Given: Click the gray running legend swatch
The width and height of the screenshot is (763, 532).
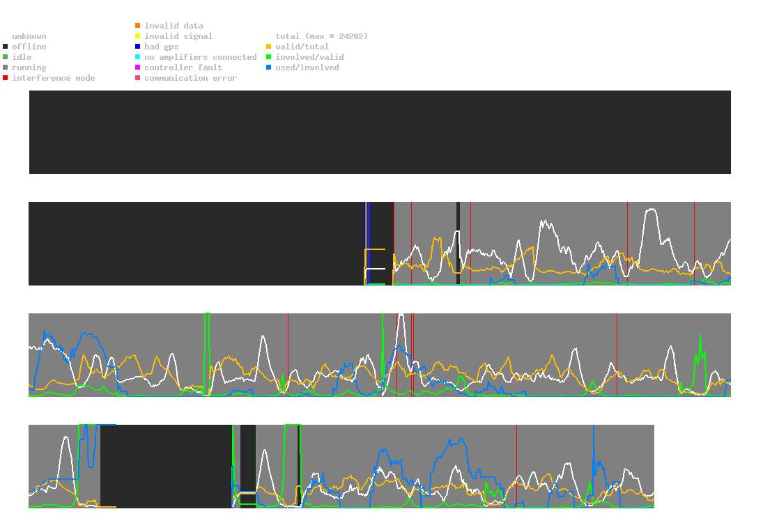Looking at the screenshot, I should [x=6, y=68].
